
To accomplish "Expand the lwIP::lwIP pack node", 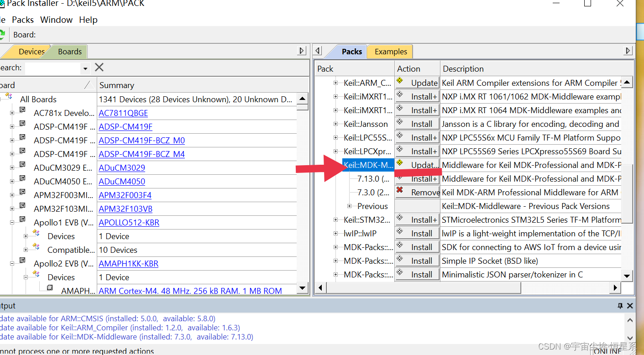I will click(x=335, y=234).
